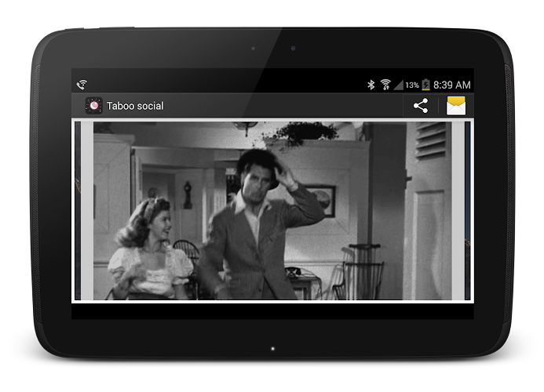Image resolution: width=544 pixels, height=392 pixels.
Task: Tap the Wi-Fi status icon near battery
Action: pos(385,85)
